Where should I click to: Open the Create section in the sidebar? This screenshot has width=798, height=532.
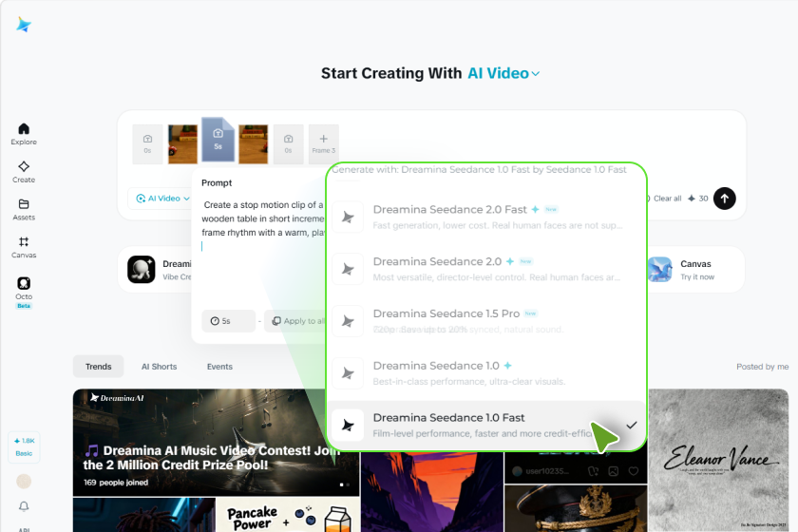[x=24, y=172]
